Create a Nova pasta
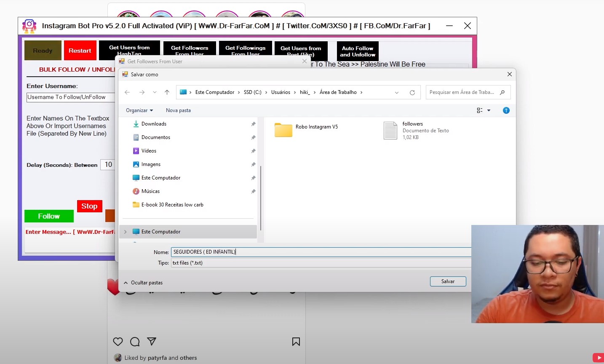 [x=178, y=110]
